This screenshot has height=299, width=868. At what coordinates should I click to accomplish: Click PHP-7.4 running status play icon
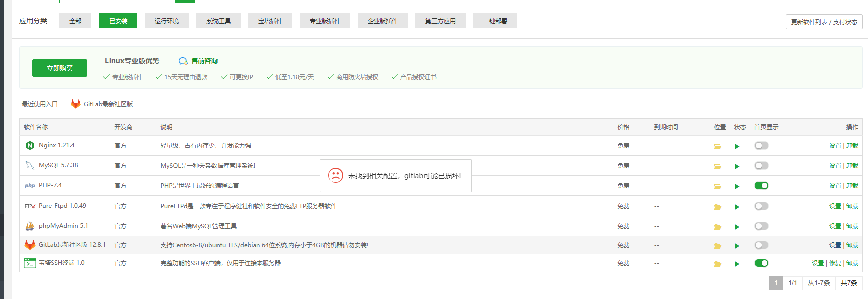(737, 186)
